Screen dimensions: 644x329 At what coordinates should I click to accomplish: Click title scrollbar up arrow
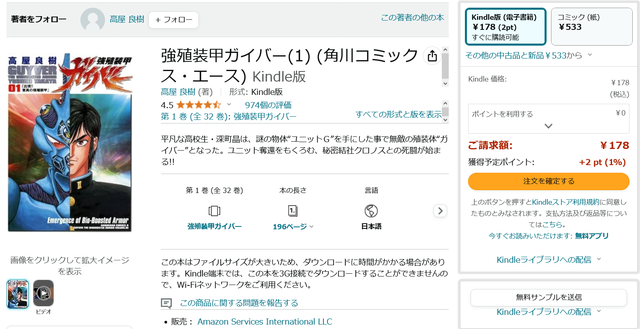tap(445, 50)
